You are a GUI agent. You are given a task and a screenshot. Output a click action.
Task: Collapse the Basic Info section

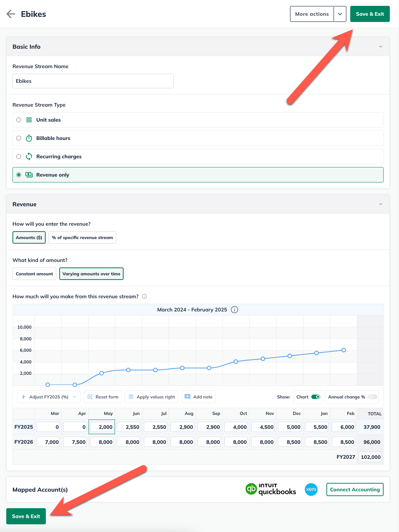click(380, 47)
